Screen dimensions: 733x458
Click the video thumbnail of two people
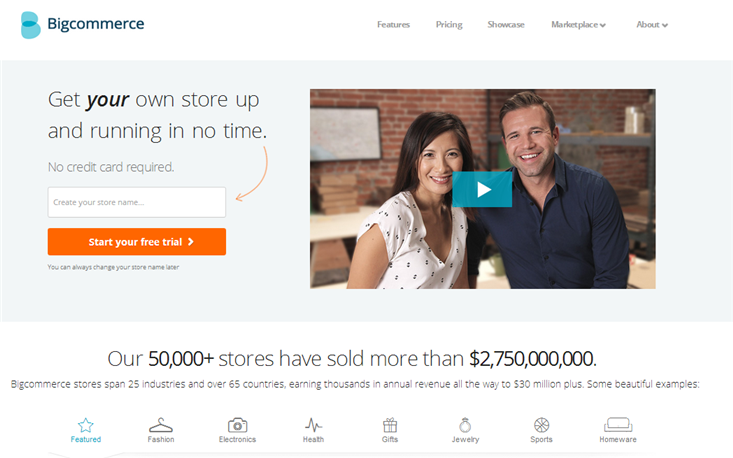pyautogui.click(x=482, y=189)
